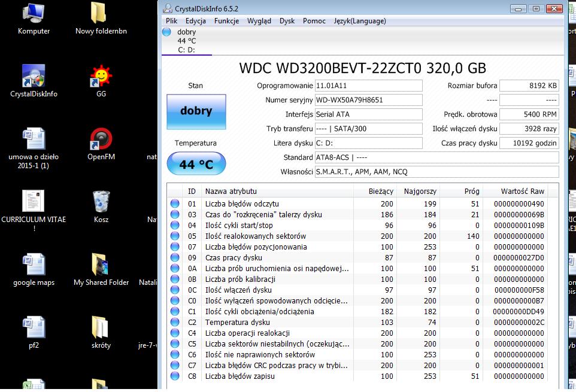Select the google maps document icon

(34, 264)
